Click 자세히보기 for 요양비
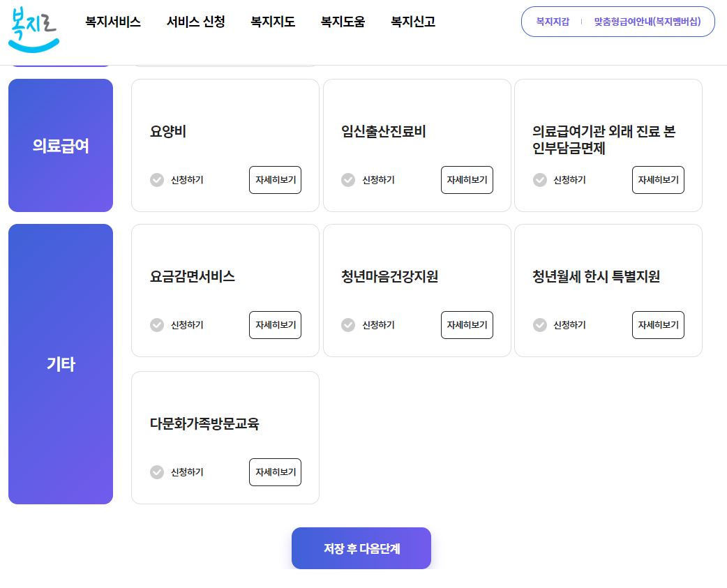The image size is (727, 588). click(275, 179)
